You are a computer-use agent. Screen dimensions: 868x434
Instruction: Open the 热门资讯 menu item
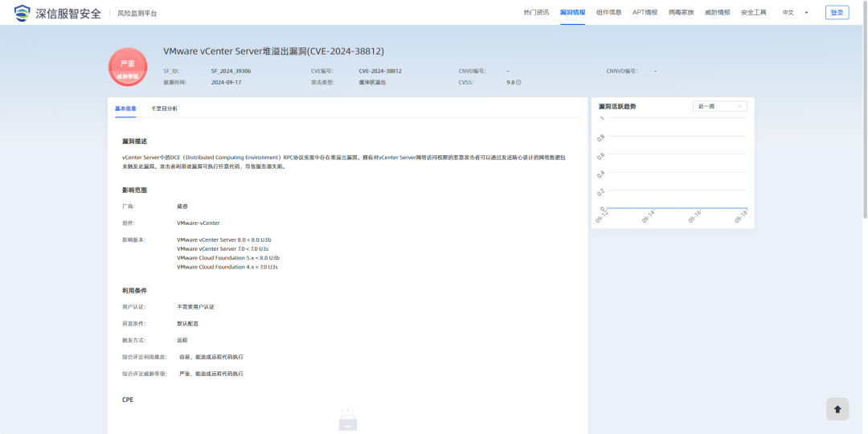coord(536,13)
